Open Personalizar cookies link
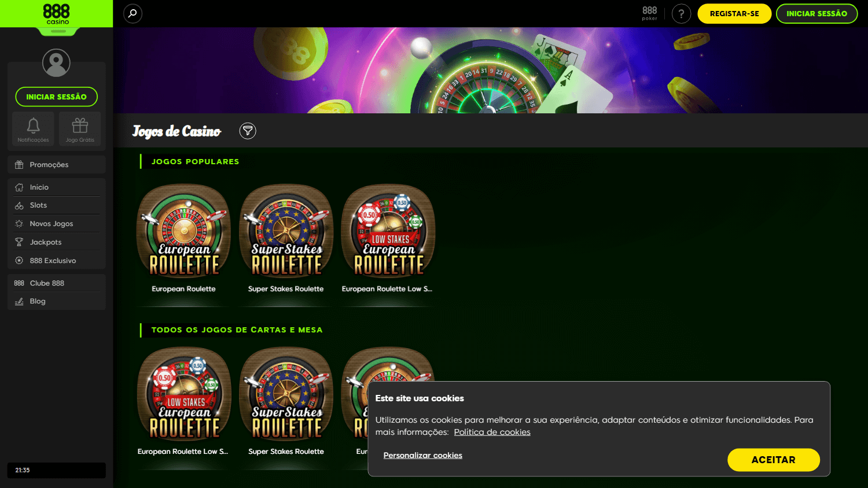868x488 pixels. (422, 456)
